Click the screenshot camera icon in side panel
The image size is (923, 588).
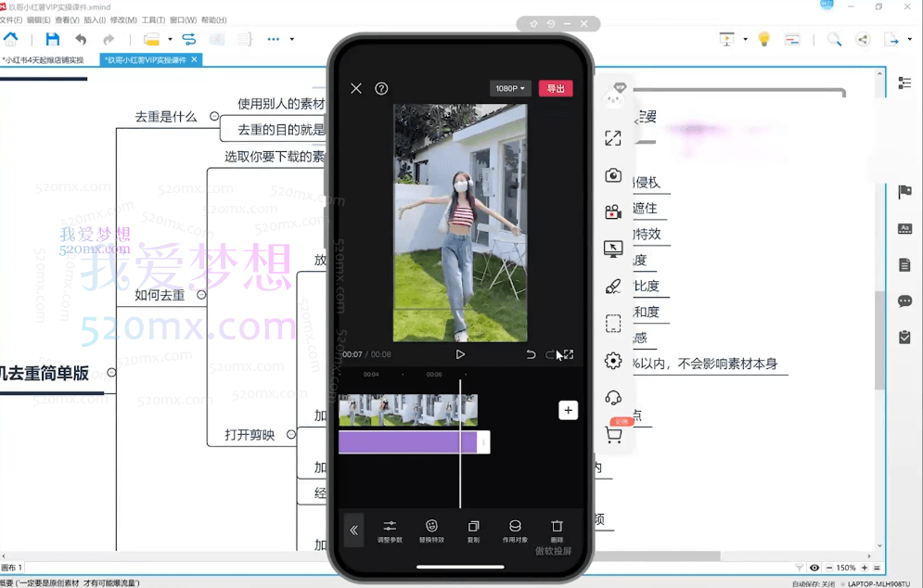[613, 175]
